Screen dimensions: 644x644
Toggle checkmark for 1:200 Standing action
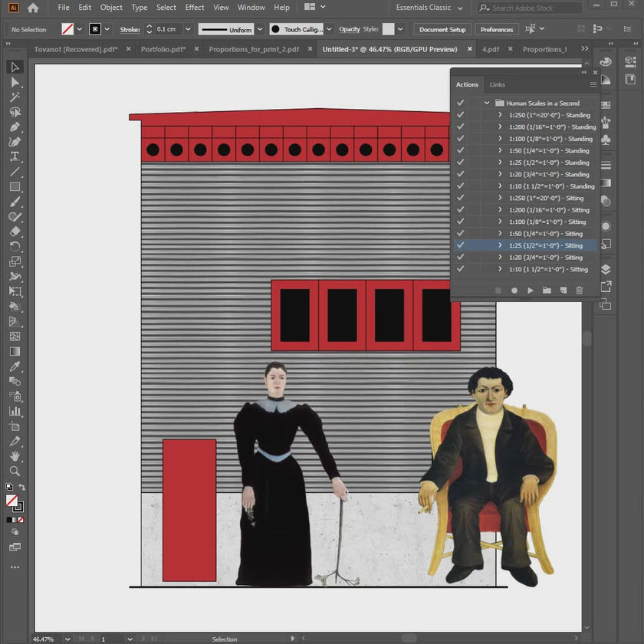461,127
